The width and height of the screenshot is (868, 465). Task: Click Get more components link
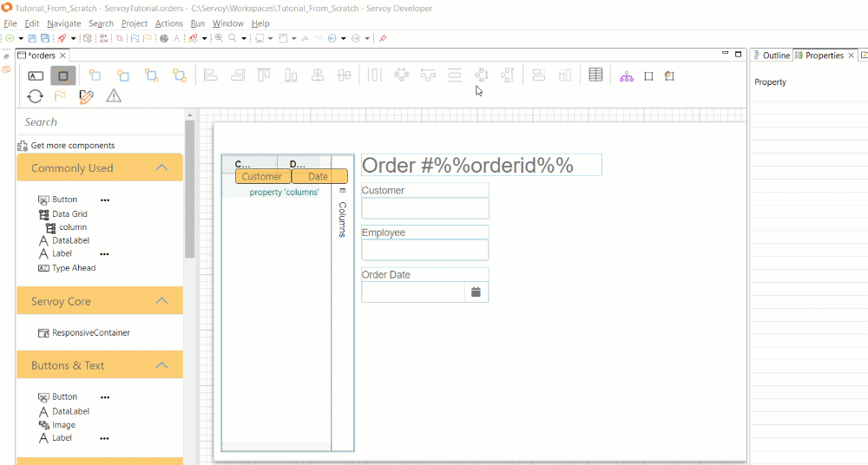(72, 146)
